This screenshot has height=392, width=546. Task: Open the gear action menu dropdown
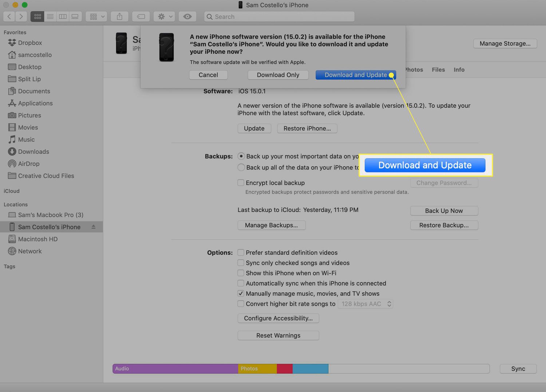tap(165, 16)
